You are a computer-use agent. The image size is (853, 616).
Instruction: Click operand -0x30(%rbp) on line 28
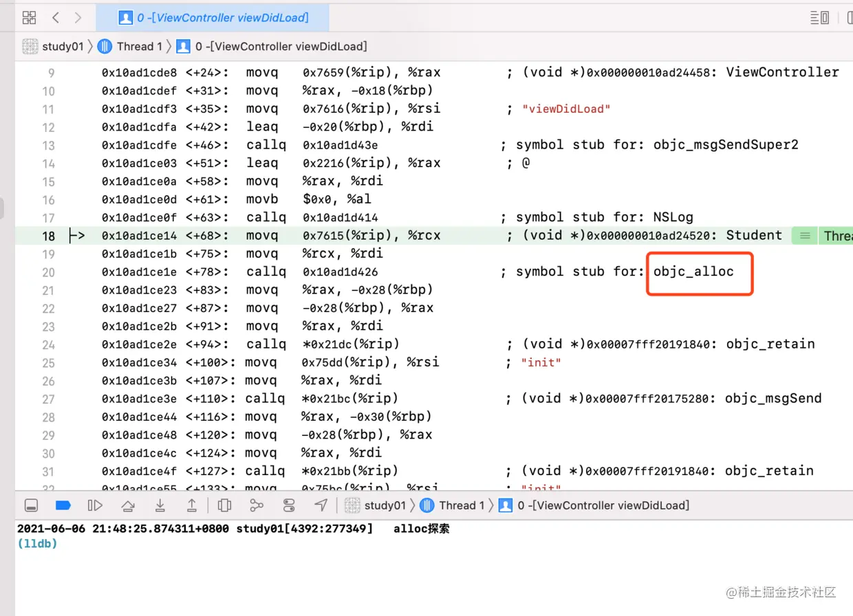(391, 417)
